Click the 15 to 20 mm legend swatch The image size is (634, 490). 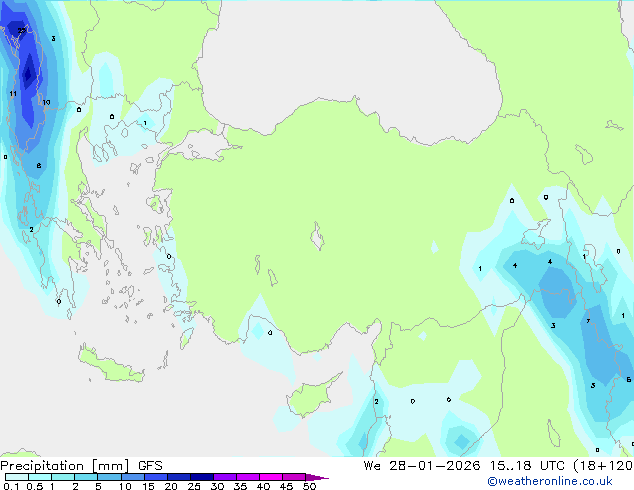coord(156,477)
